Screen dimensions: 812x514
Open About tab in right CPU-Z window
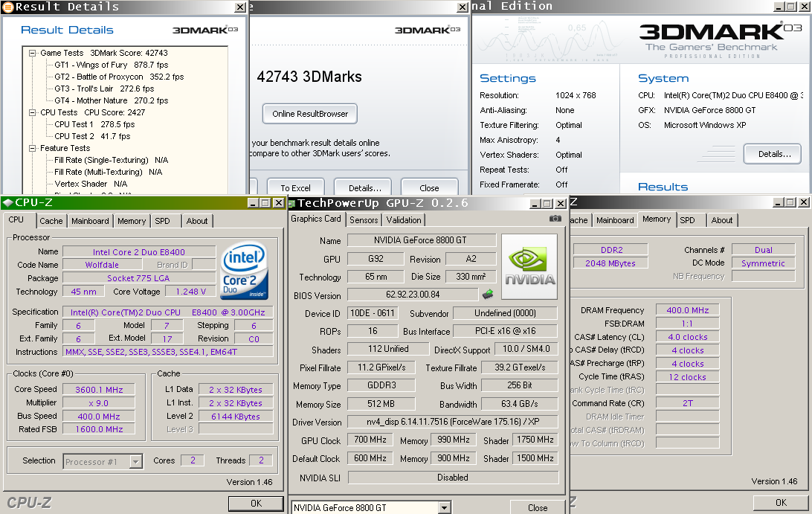coord(721,220)
